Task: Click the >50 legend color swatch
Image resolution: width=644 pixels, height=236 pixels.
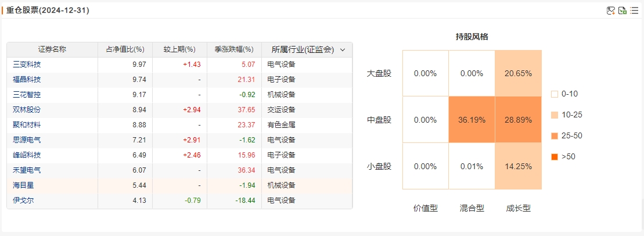Action: coord(555,156)
